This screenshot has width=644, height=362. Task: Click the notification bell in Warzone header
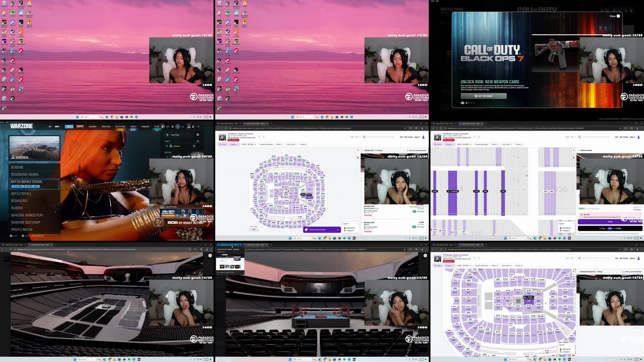[x=172, y=127]
